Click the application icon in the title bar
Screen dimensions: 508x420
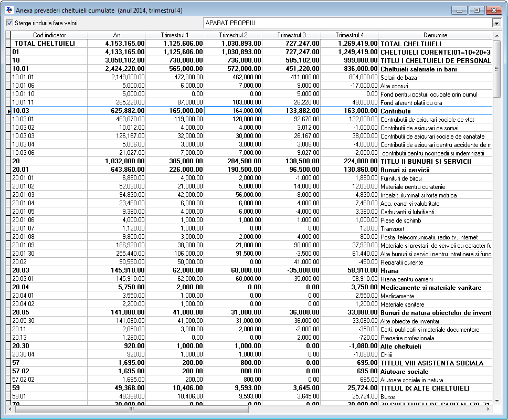coord(9,10)
